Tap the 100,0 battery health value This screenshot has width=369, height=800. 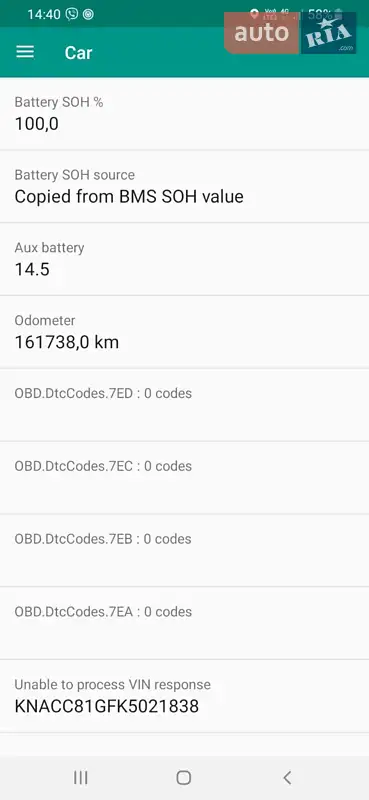36,124
